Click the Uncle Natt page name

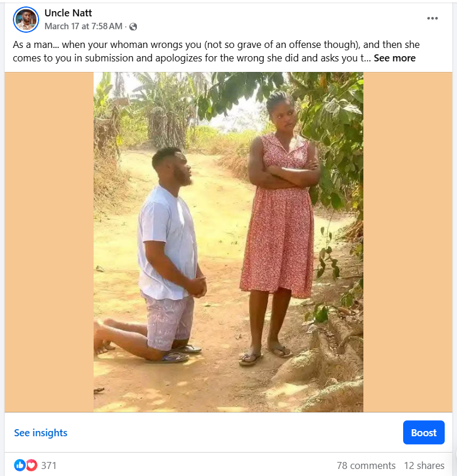[x=68, y=13]
